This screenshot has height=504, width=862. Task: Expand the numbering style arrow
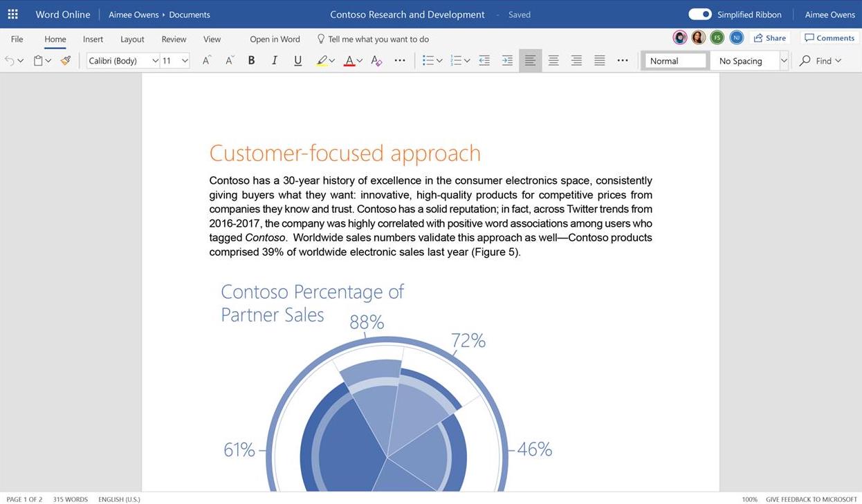pyautogui.click(x=467, y=61)
